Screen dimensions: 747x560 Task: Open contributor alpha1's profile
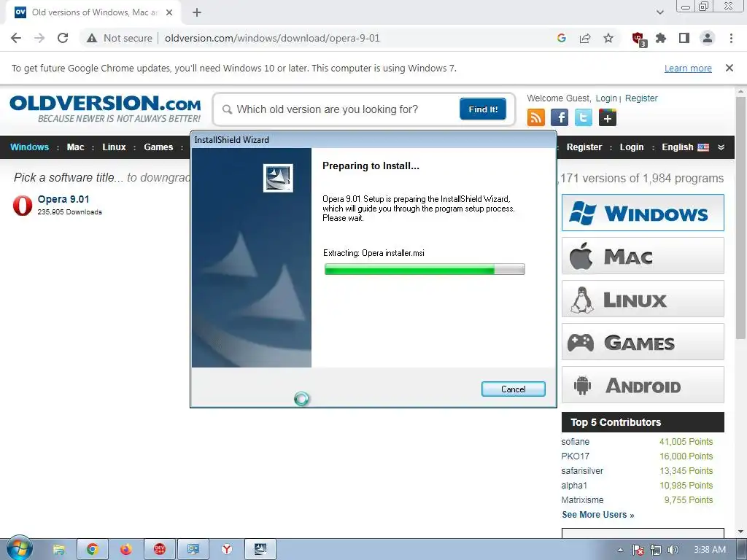pos(574,485)
